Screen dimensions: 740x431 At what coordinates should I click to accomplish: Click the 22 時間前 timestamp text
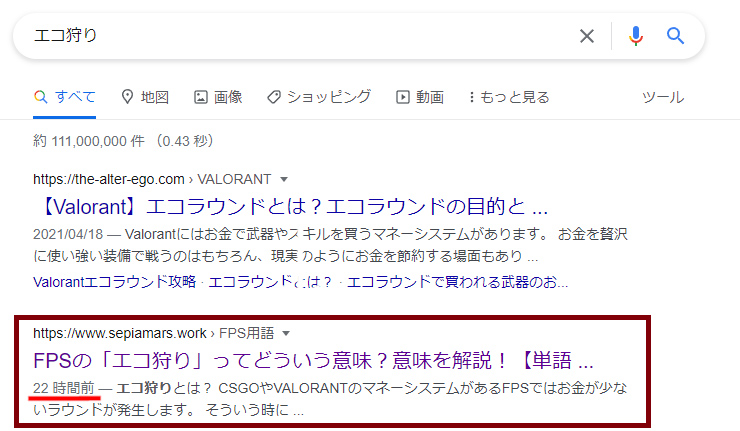64,388
